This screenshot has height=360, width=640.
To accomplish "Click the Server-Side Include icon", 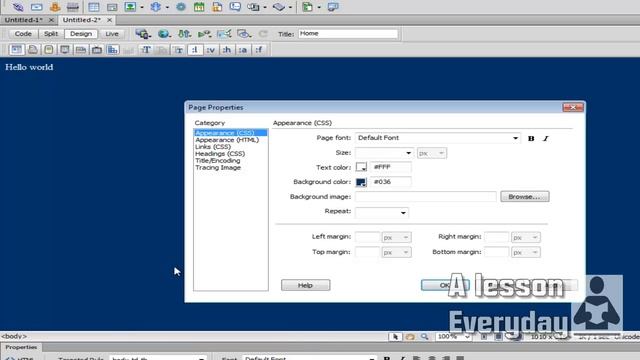I will [217, 7].
